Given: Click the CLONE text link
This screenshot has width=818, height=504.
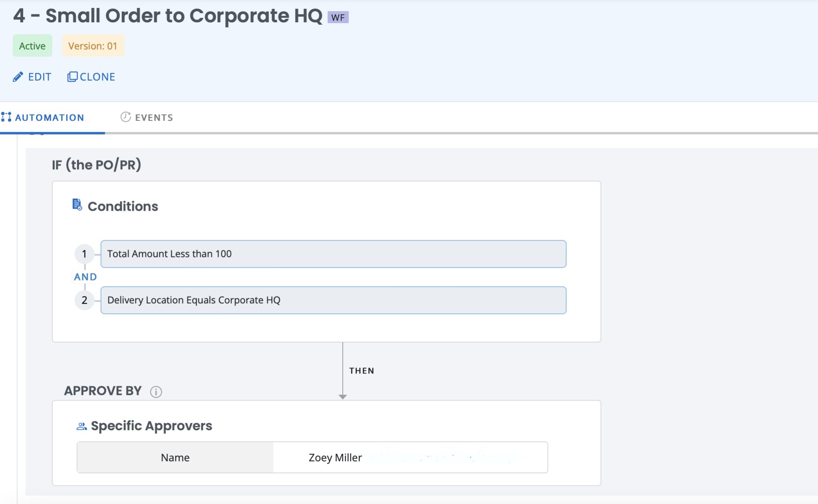Looking at the screenshot, I should pos(97,77).
